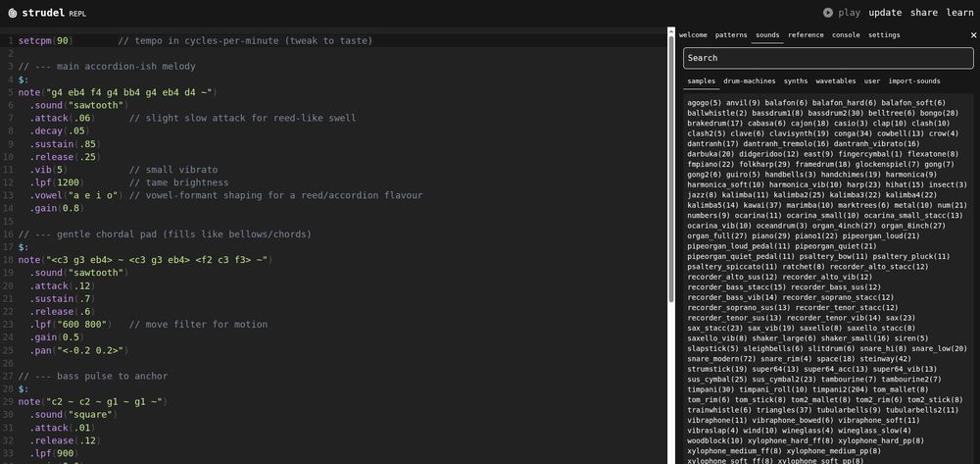Screen dimensions: 980x464
Task: Click the didgeridoo(12) sample
Action: (768, 154)
